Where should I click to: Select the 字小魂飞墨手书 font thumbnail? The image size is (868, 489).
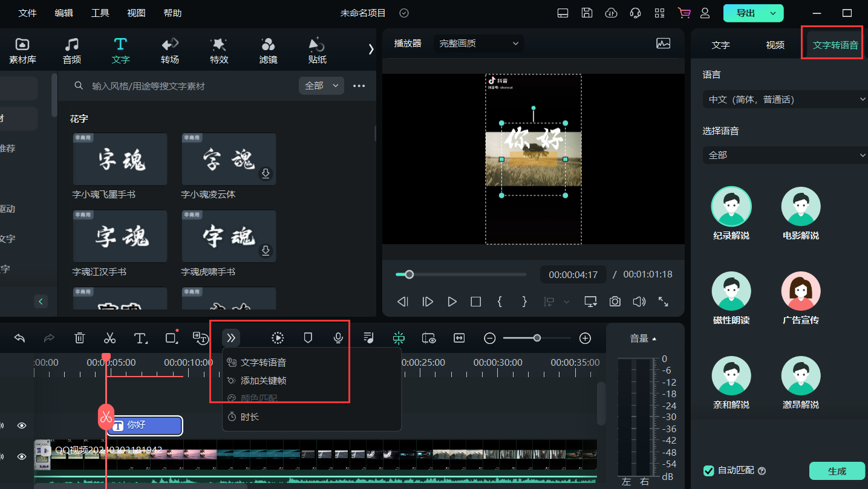click(120, 160)
